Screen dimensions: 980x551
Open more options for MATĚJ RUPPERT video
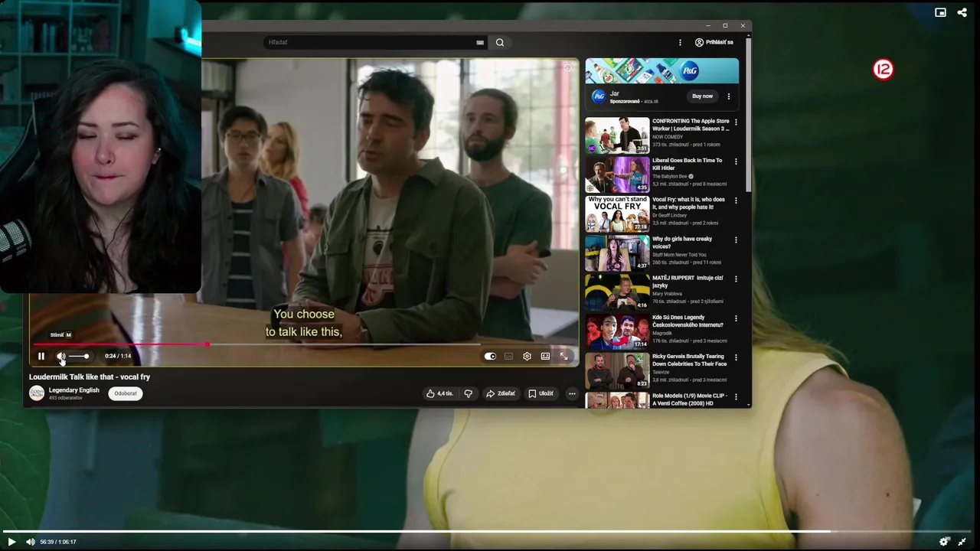coord(736,279)
